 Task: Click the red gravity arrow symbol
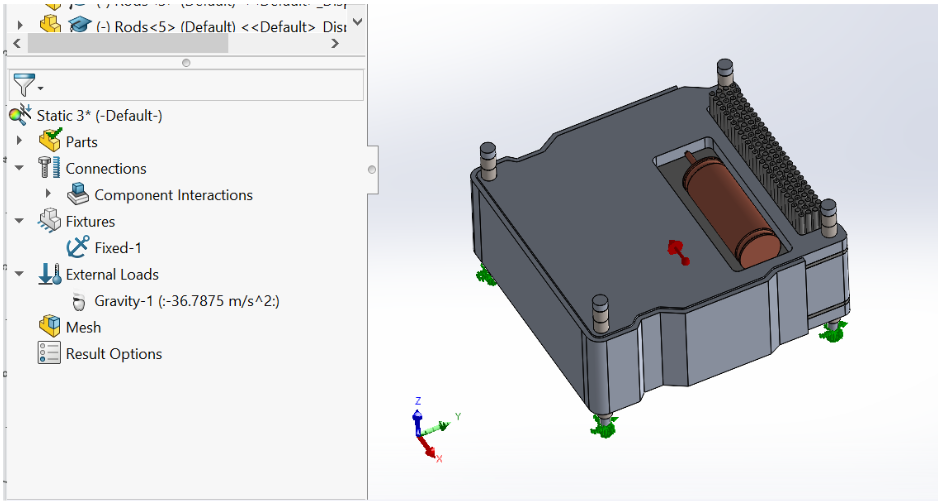(678, 252)
